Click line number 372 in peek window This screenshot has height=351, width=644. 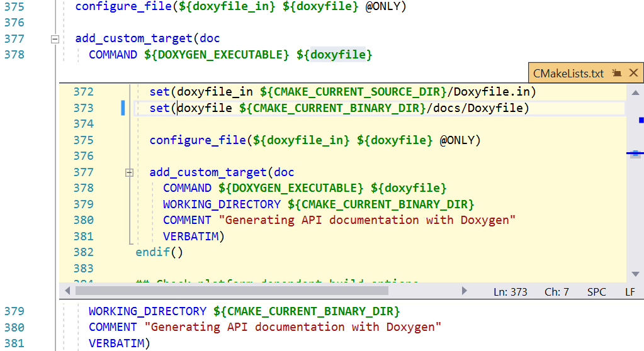pos(83,92)
